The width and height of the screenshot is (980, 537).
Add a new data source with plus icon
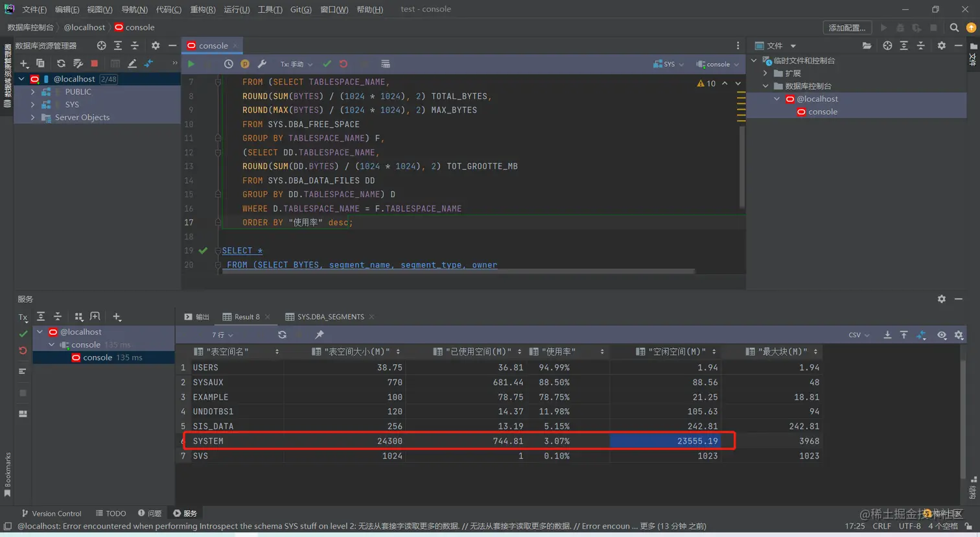24,64
